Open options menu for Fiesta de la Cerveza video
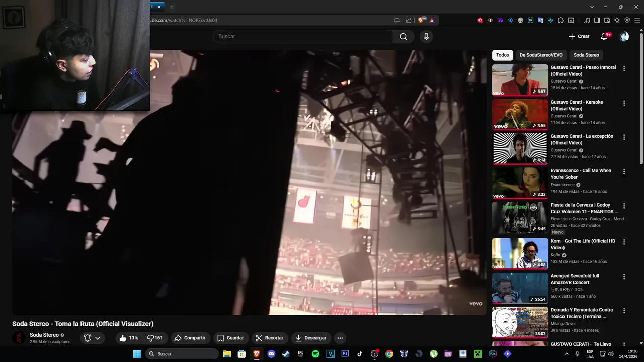 click(x=624, y=206)
